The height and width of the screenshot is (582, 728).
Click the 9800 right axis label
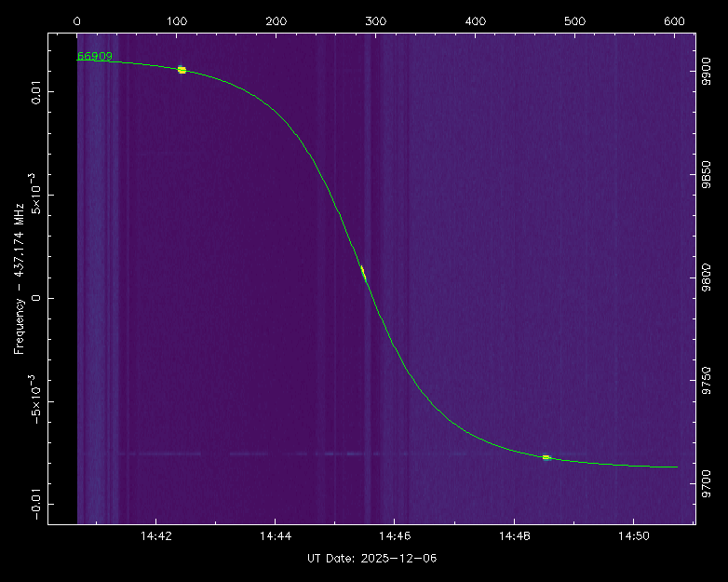pyautogui.click(x=707, y=278)
